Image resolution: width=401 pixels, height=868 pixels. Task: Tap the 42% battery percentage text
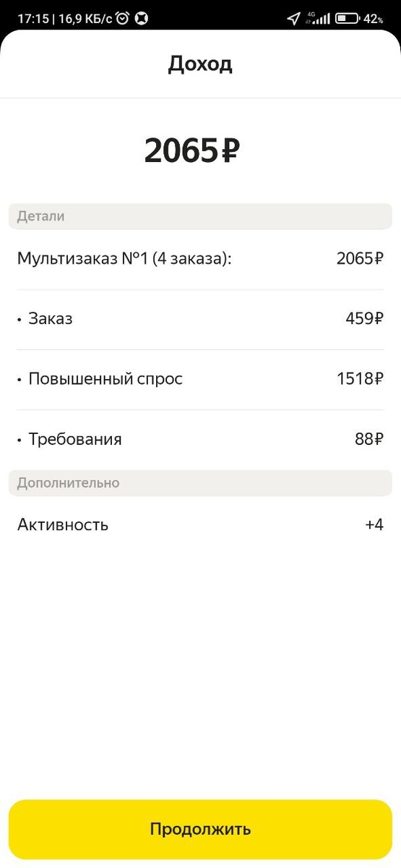pyautogui.click(x=374, y=19)
